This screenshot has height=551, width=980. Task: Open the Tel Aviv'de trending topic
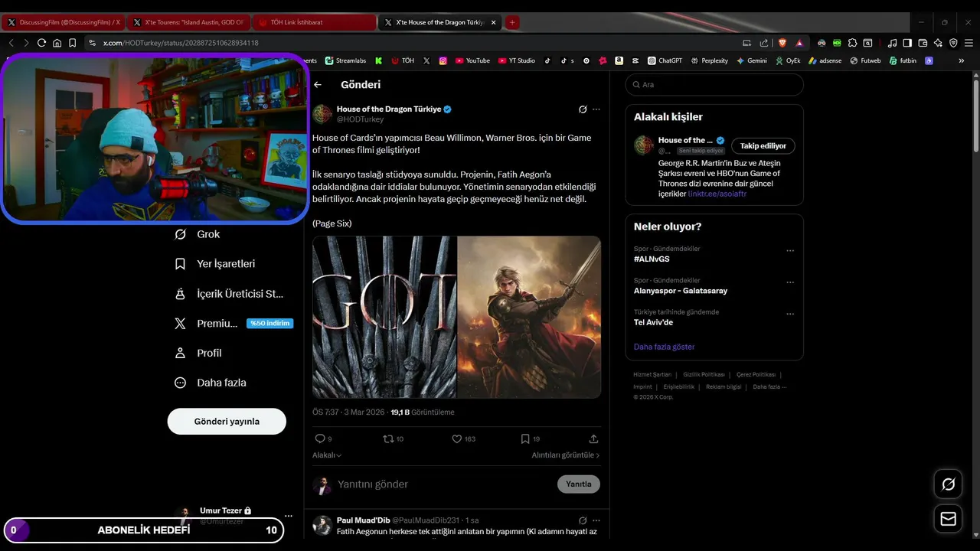click(653, 323)
